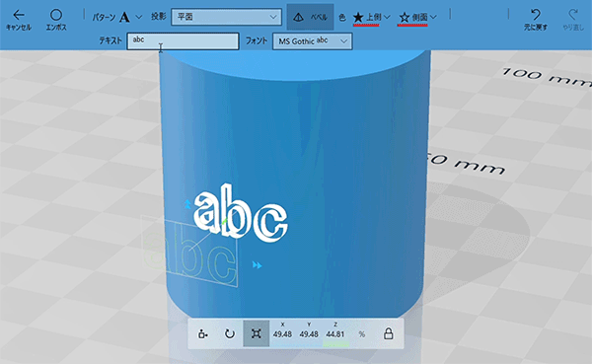Select the Emboss circle icon

click(56, 15)
